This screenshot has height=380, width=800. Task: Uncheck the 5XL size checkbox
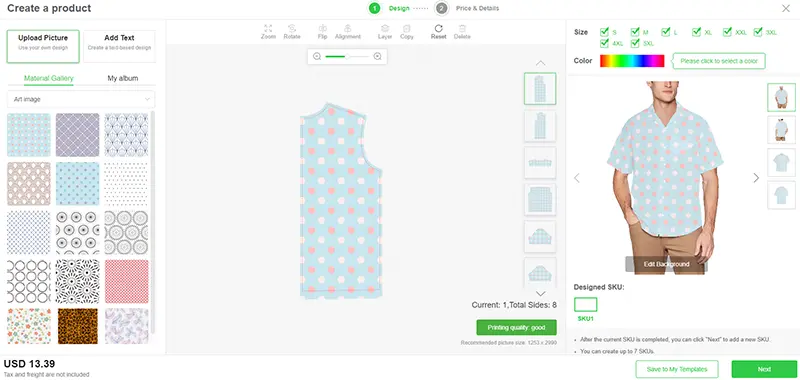(x=635, y=43)
